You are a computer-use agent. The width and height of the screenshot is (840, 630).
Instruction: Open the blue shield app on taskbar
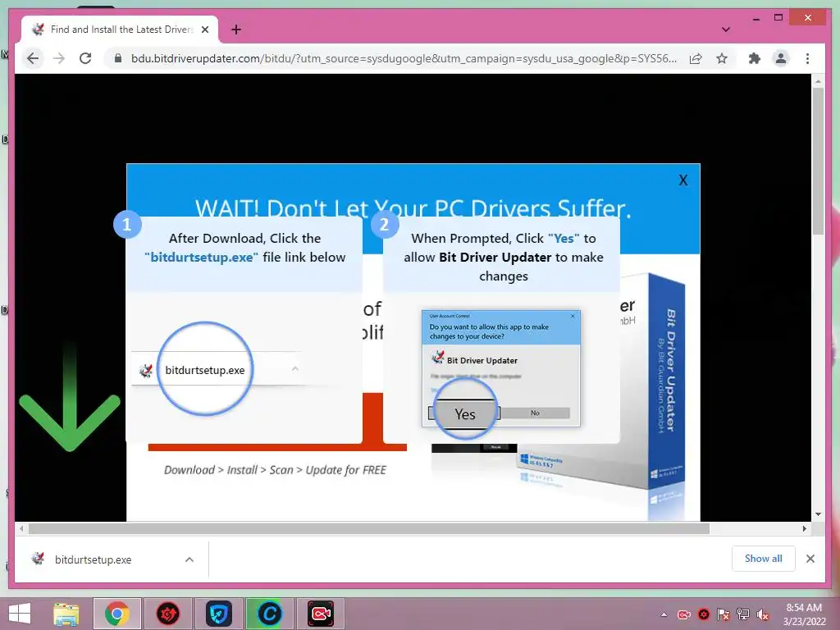coord(218,614)
